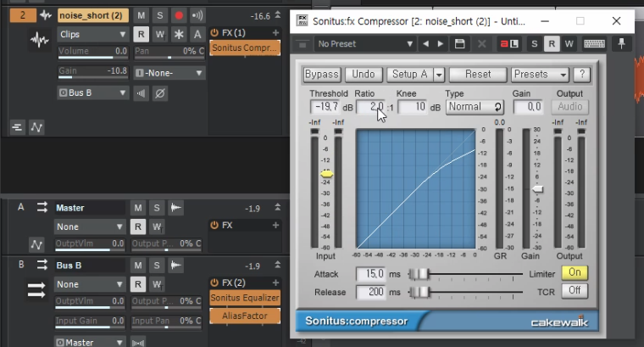This screenshot has height=347, width=644.
Task: Open the No Preset dropdown in plugin window
Action: pos(364,44)
